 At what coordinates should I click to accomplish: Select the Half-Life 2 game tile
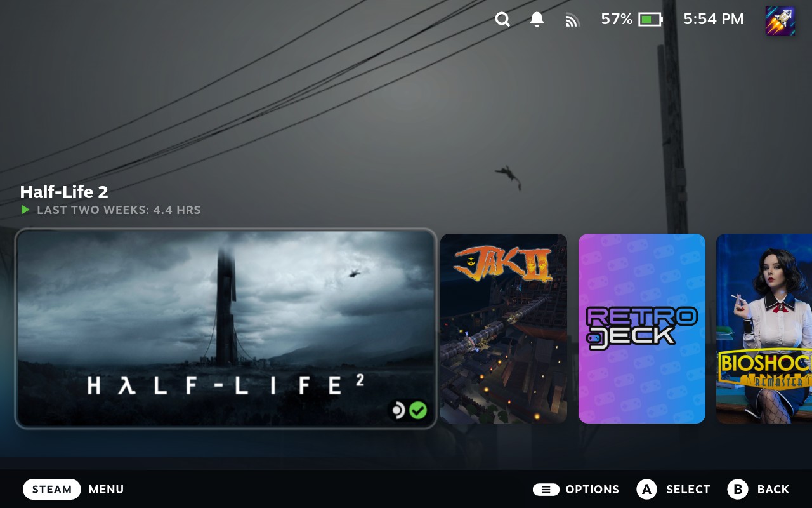point(226,328)
